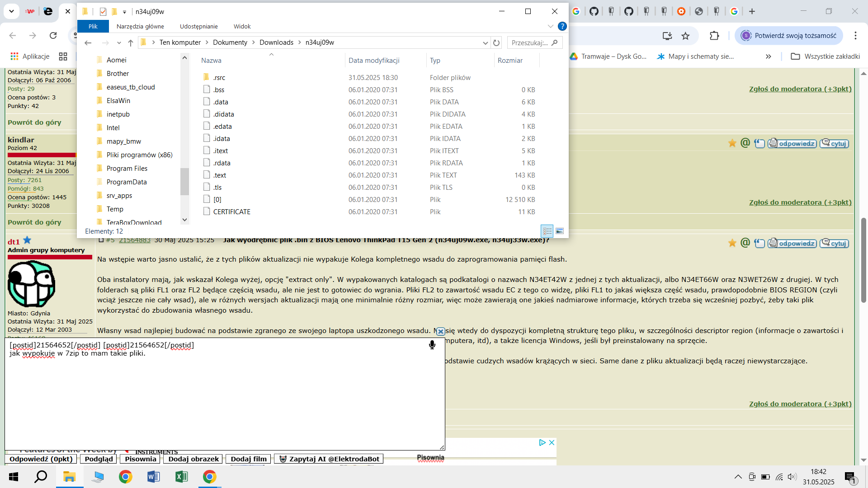Click the Podgląd preview button
Screen dimensions: 868x488
pyautogui.click(x=99, y=459)
